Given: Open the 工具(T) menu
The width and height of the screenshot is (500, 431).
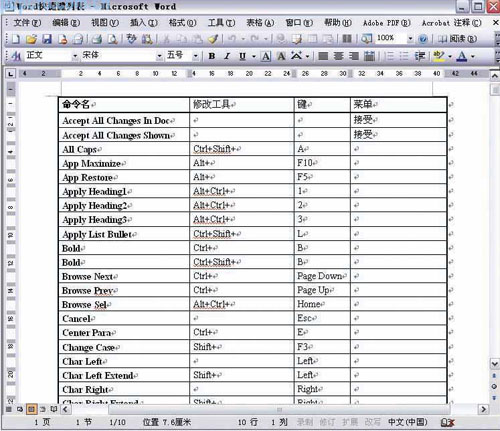Looking at the screenshot, I should click(221, 23).
